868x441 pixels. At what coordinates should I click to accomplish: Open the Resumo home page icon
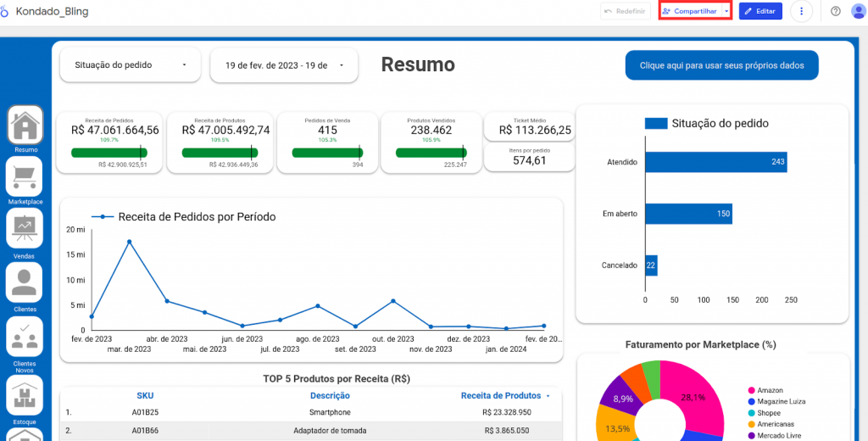(x=25, y=126)
